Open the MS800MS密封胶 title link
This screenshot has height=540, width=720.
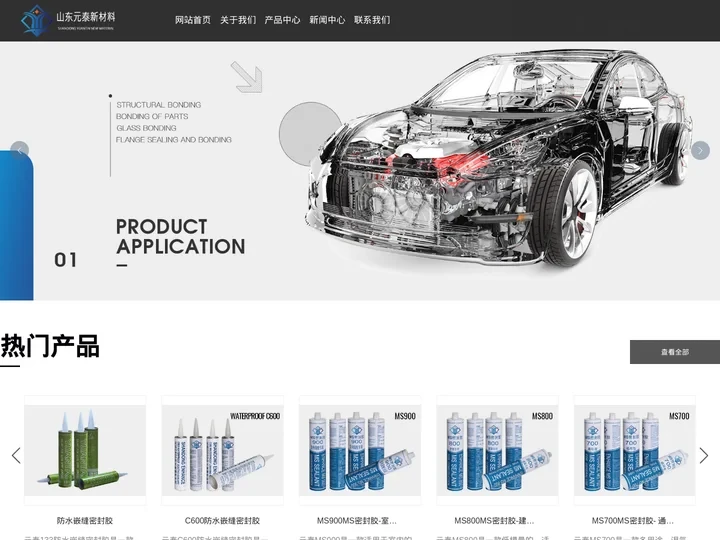494,521
